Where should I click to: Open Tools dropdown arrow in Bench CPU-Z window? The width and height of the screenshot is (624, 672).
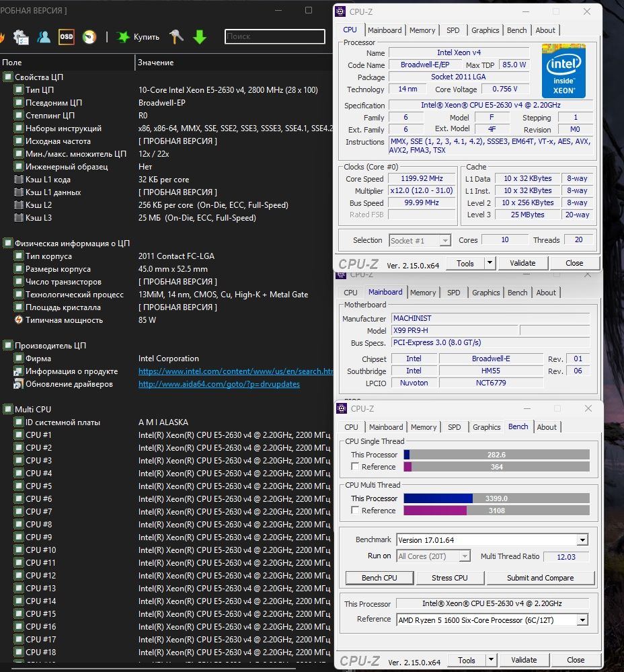click(492, 660)
